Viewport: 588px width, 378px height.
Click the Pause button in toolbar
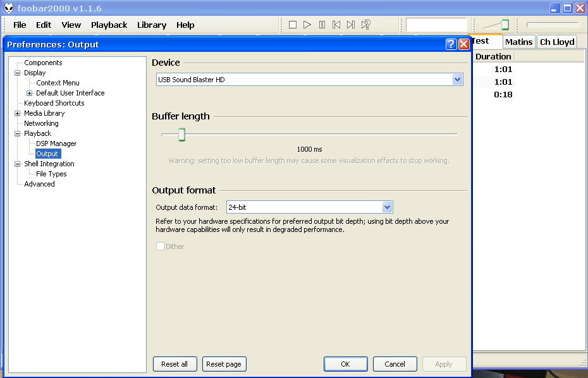(x=322, y=25)
